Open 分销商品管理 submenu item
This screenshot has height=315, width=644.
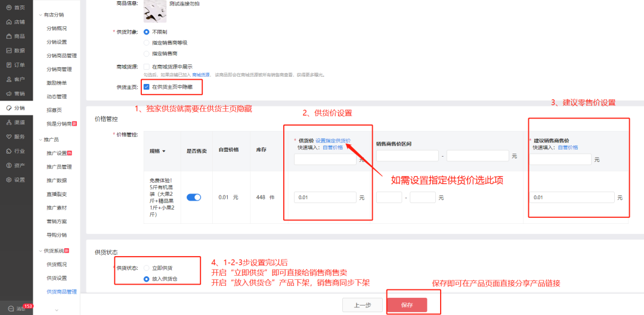pos(61,55)
